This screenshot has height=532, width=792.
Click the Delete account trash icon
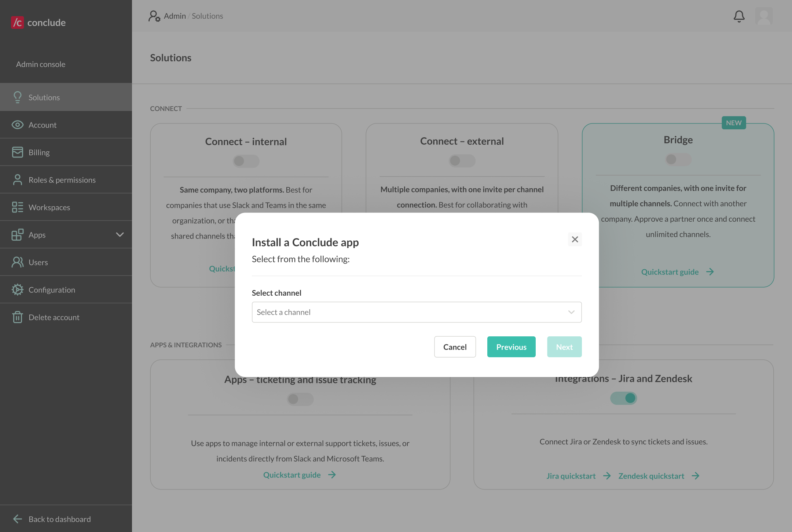tap(17, 317)
